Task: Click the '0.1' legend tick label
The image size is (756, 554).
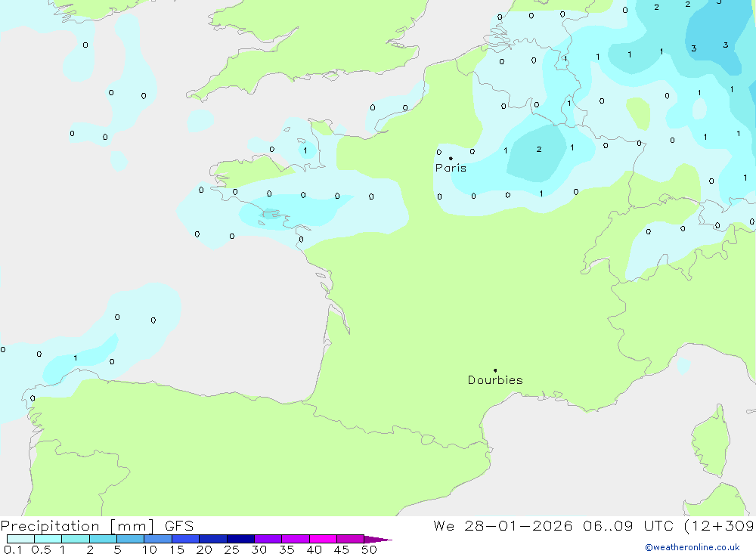Action: coord(13,549)
